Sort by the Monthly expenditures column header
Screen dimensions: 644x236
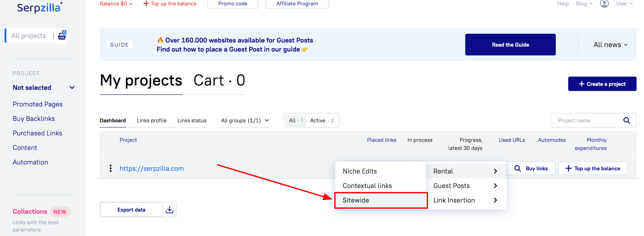tap(590, 144)
